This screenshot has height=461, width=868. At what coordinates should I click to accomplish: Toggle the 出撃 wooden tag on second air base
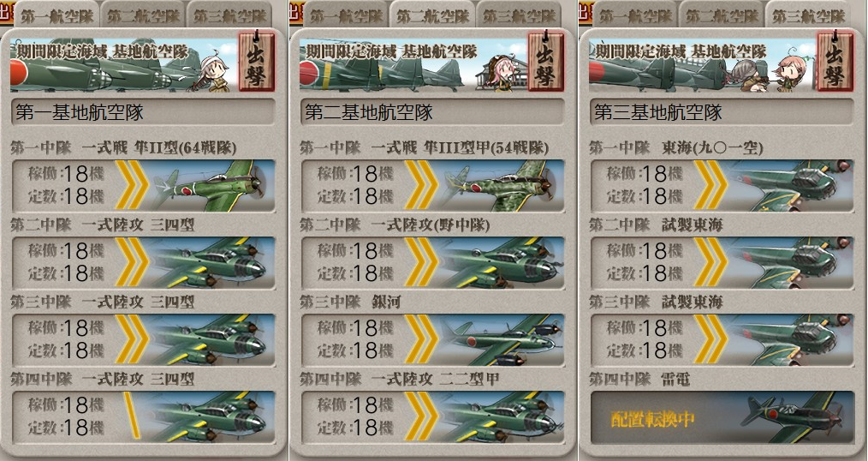tap(546, 61)
